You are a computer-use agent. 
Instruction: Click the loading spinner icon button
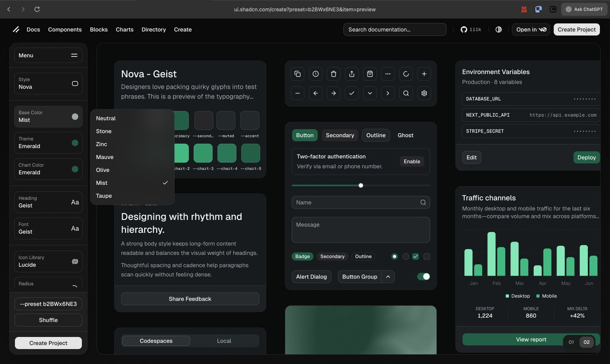406,74
